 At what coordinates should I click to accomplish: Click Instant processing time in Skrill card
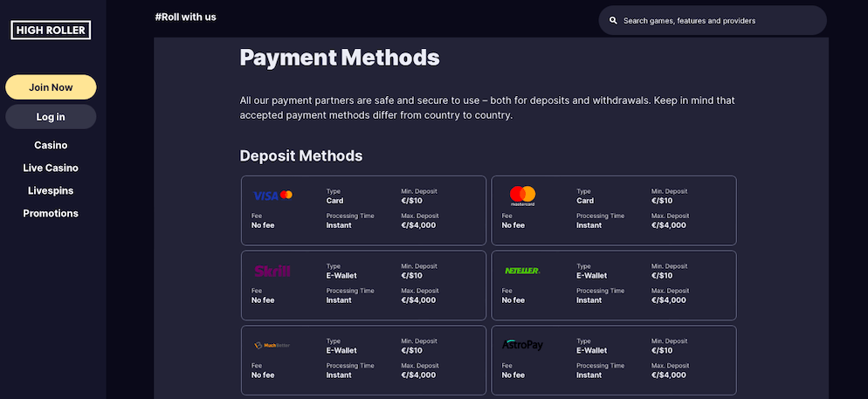339,300
